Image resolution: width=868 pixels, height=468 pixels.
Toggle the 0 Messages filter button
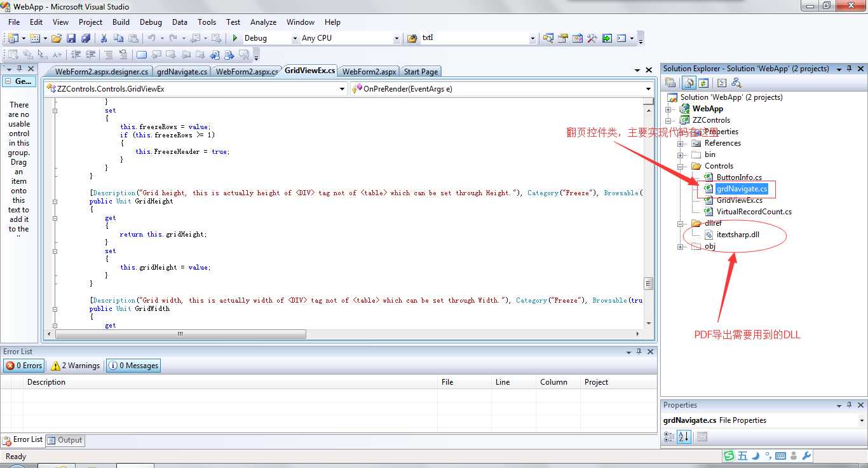click(133, 366)
